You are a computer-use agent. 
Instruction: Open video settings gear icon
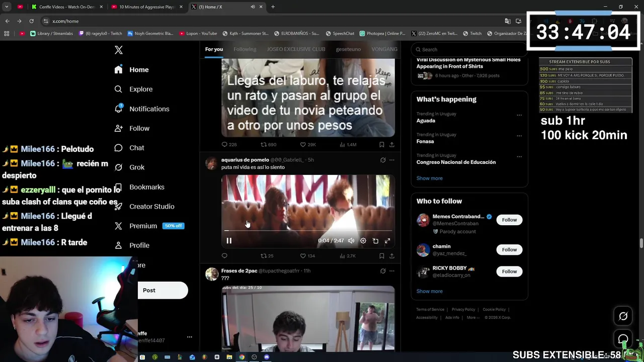pyautogui.click(x=363, y=241)
